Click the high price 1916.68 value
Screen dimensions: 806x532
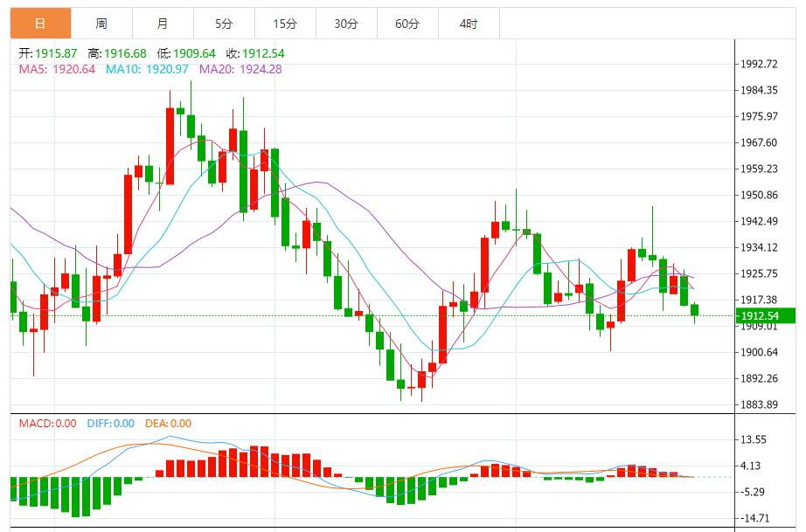[x=125, y=53]
